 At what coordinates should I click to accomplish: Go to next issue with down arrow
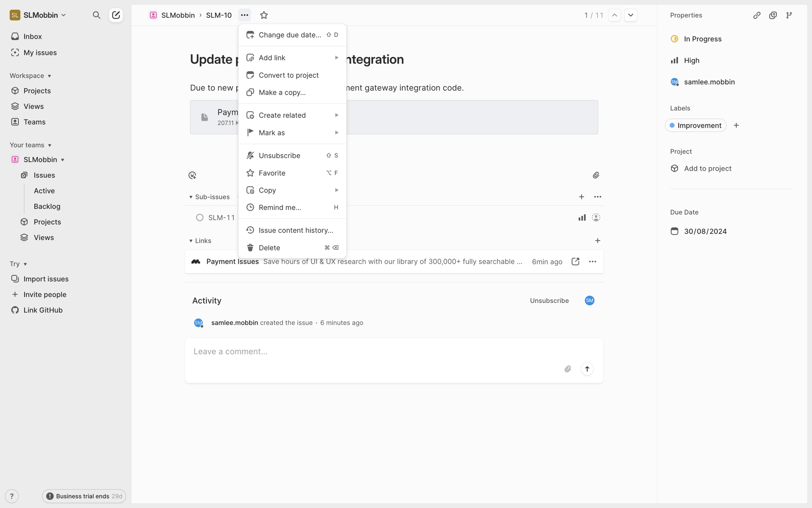coord(631,15)
